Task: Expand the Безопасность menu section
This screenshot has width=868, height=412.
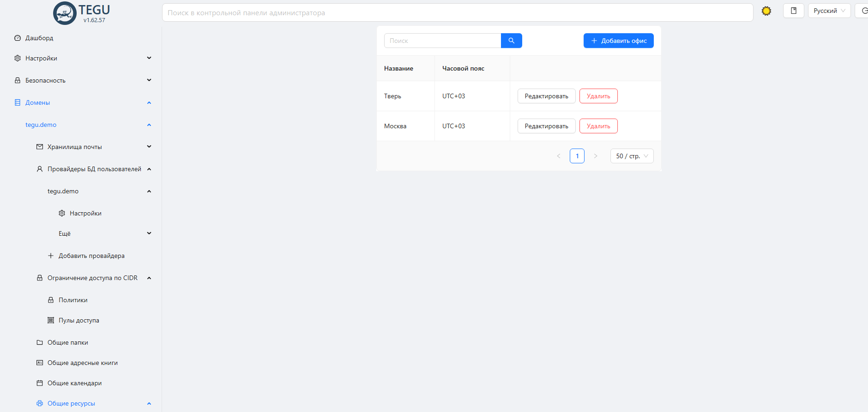Action: point(45,80)
